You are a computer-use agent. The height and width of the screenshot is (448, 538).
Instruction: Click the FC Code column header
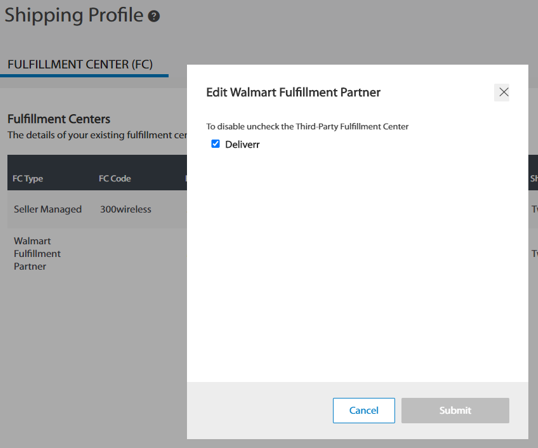pos(115,178)
